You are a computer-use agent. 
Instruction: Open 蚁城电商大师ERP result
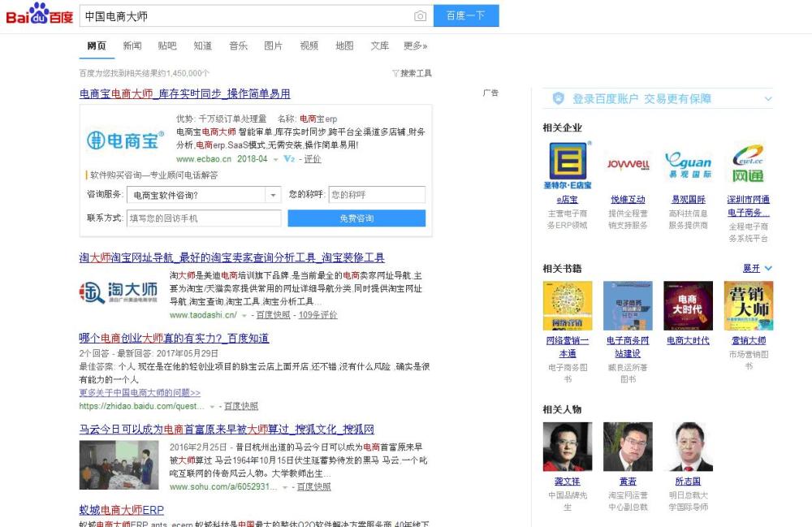point(121,510)
